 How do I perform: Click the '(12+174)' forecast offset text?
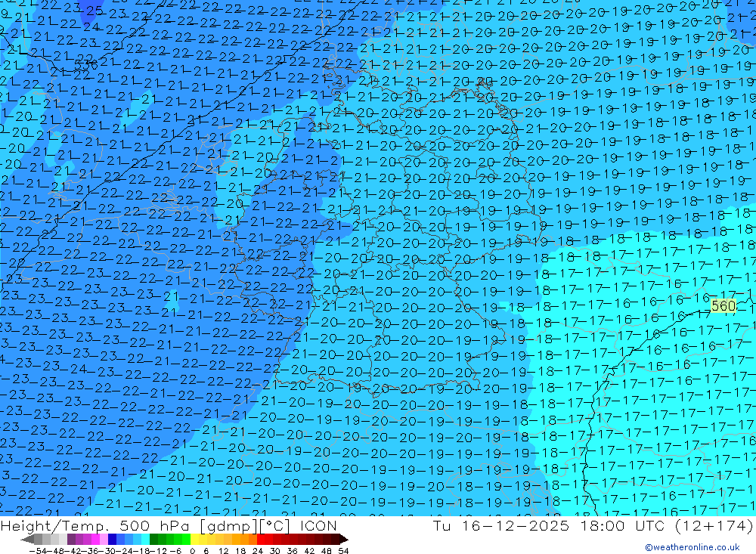(x=714, y=525)
